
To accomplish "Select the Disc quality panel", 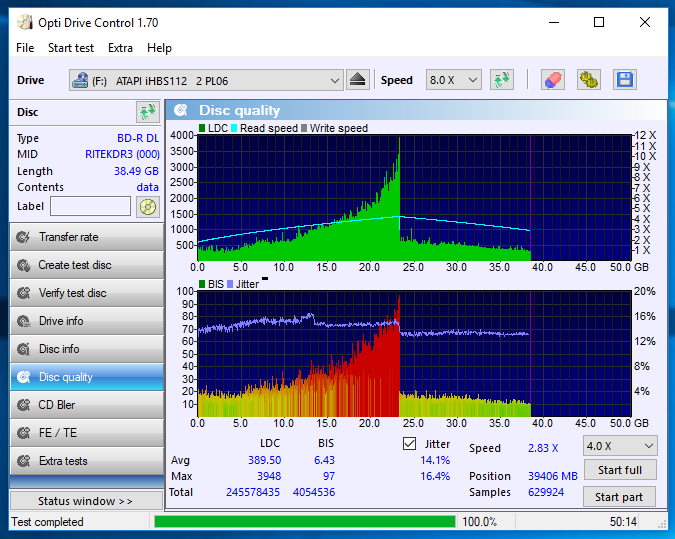I will 87,377.
